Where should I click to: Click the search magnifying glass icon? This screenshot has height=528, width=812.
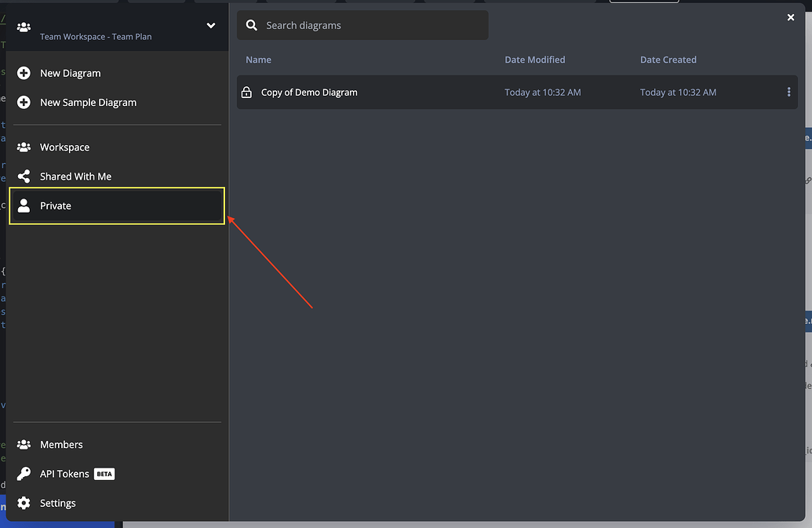click(x=251, y=24)
